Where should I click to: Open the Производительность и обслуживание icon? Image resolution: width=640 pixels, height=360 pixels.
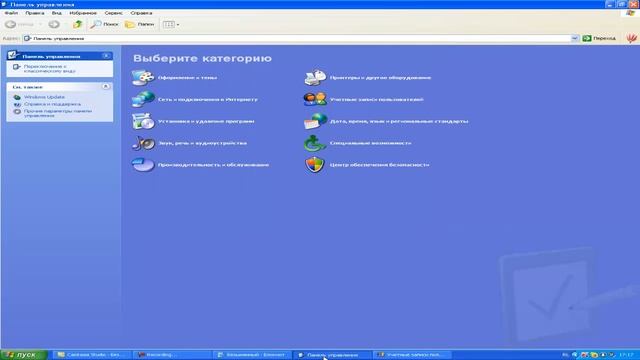click(x=143, y=165)
